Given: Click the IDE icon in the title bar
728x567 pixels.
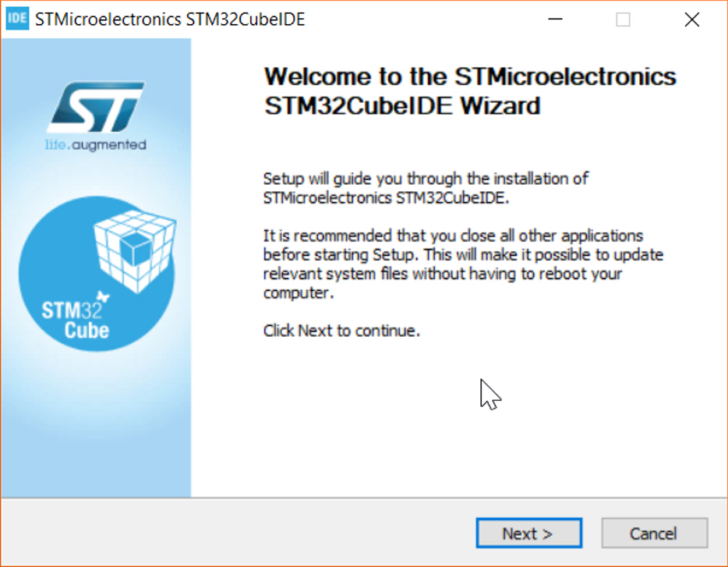Looking at the screenshot, I should click(17, 19).
